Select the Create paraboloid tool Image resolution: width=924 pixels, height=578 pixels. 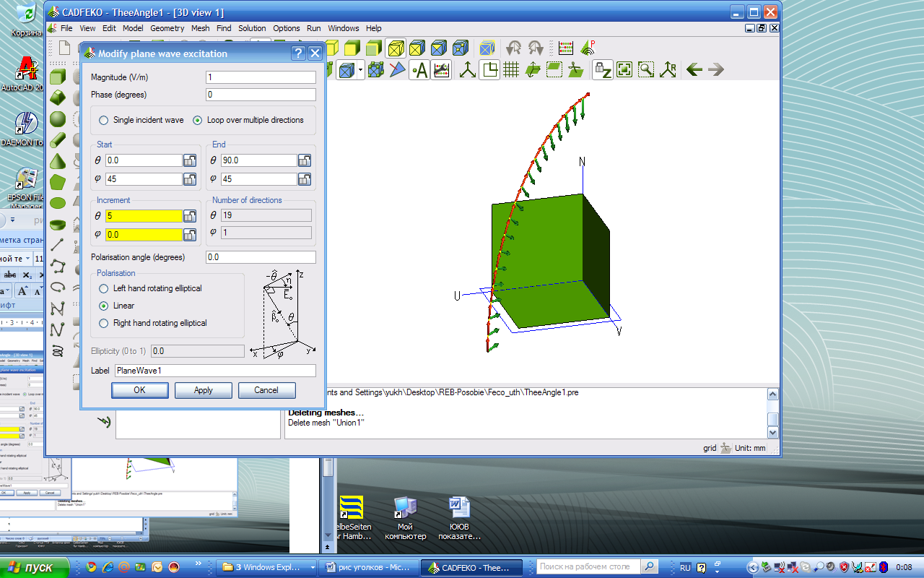[58, 224]
